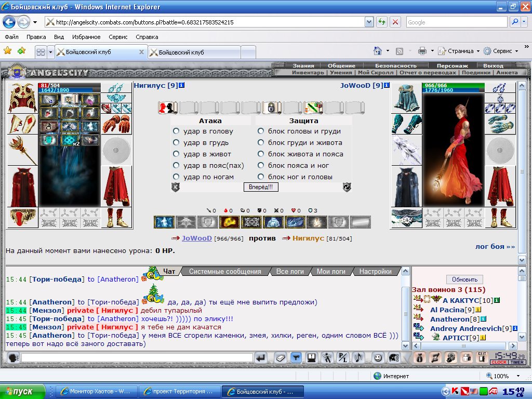The image size is (532, 399).
Task: Click the info icon beside JoWooD [9]
Action: pyautogui.click(x=387, y=85)
